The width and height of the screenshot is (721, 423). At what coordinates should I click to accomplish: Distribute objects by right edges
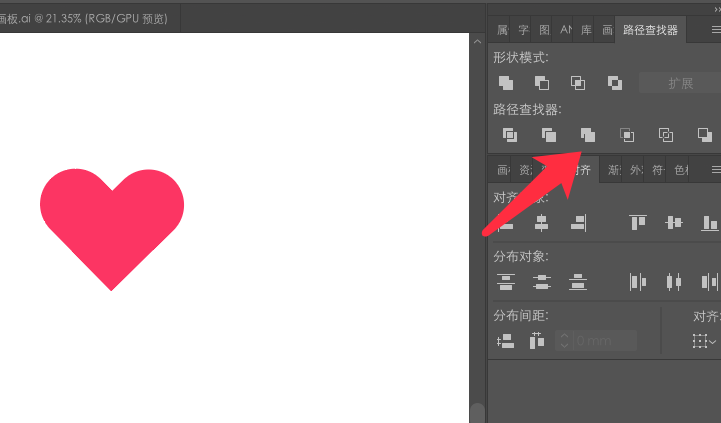point(710,282)
